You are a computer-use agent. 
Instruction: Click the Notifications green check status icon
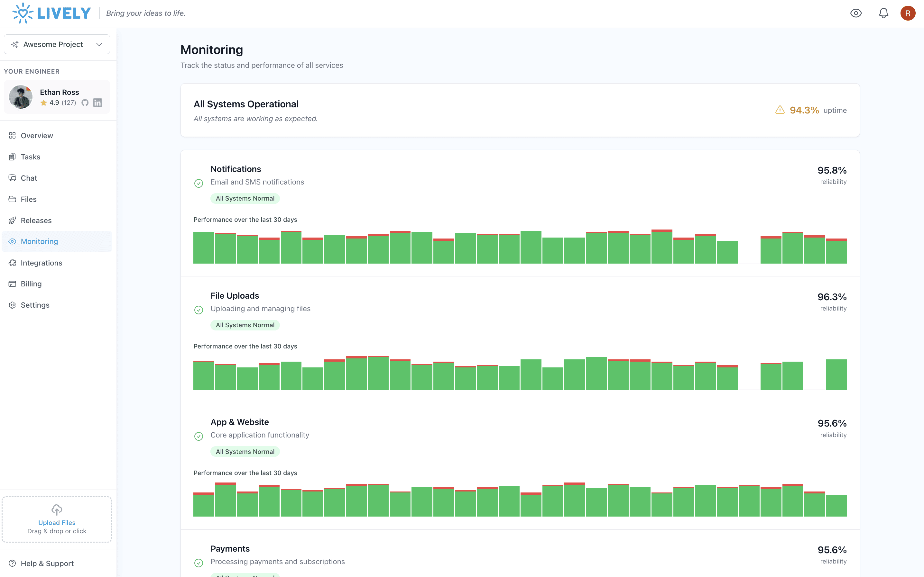point(199,183)
